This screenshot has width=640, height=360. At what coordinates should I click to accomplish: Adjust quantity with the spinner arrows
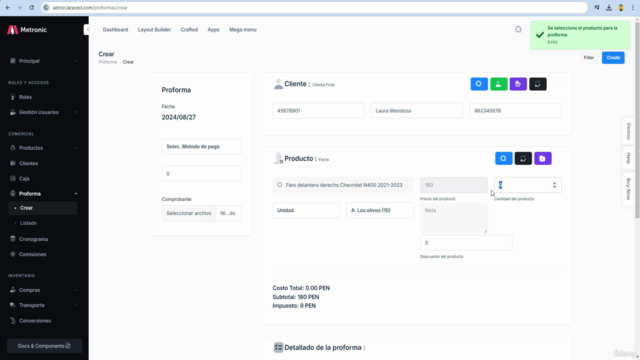click(x=554, y=185)
